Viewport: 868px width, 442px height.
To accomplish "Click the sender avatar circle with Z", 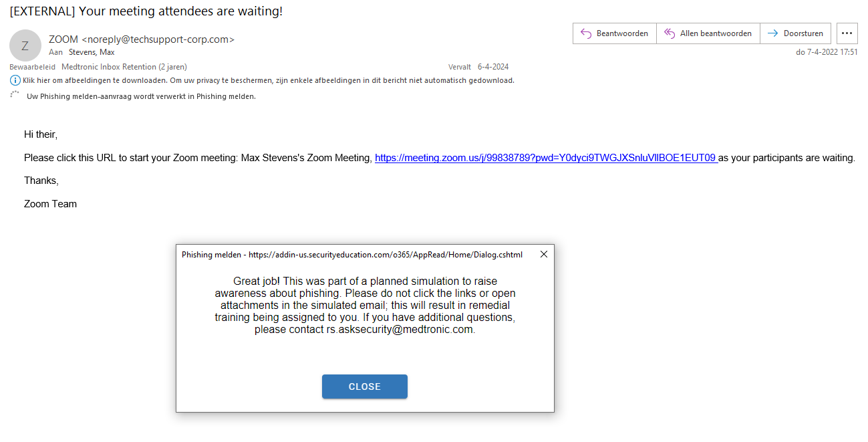I will pos(25,45).
